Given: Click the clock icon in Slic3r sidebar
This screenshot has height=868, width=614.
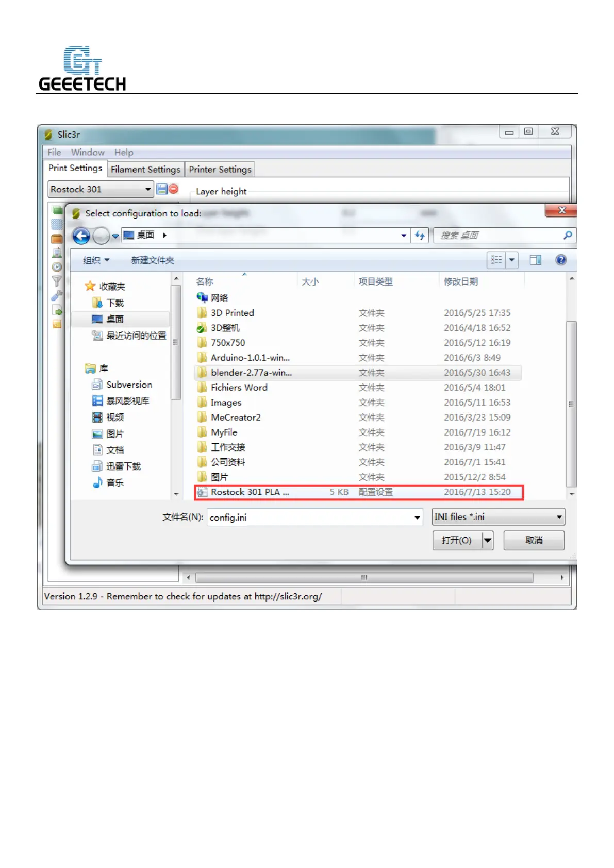Looking at the screenshot, I should [x=57, y=267].
